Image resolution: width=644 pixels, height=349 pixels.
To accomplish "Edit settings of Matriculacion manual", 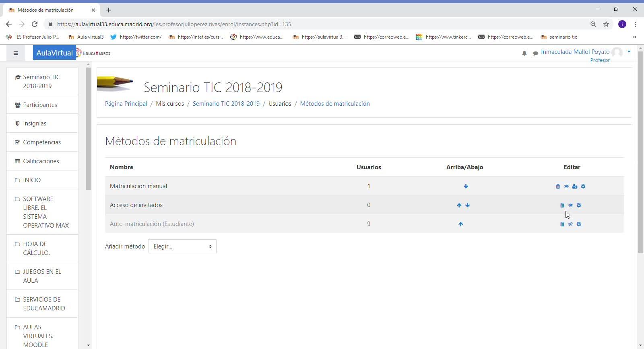I will click(583, 187).
